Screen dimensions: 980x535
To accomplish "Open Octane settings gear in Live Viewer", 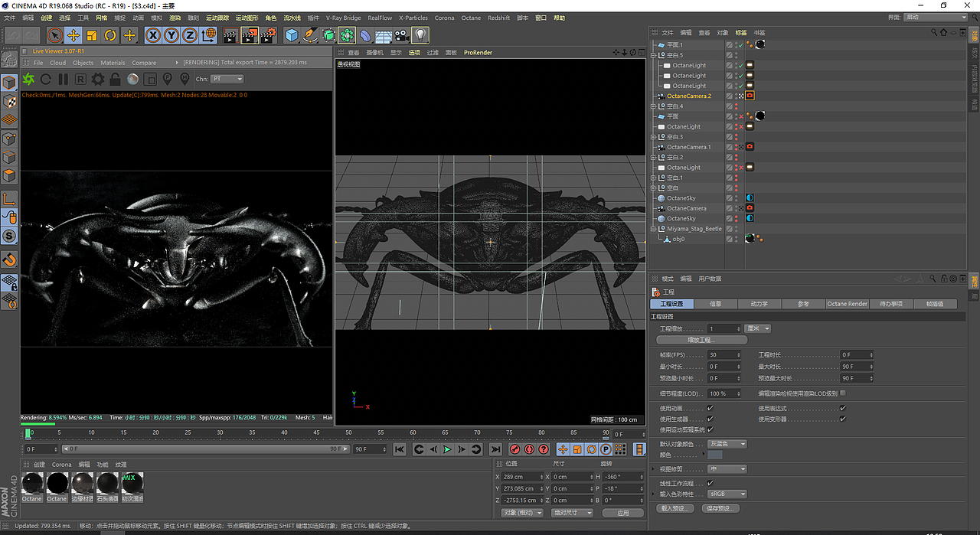I will [x=98, y=79].
